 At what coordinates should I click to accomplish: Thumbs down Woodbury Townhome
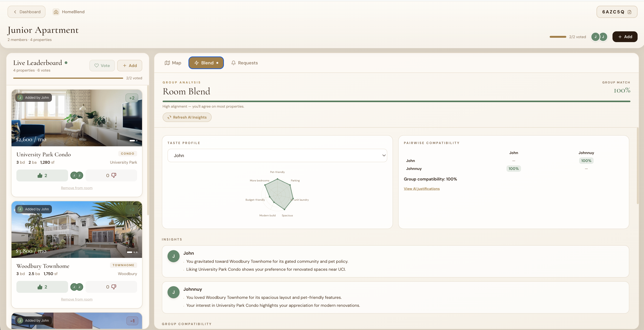click(111, 287)
